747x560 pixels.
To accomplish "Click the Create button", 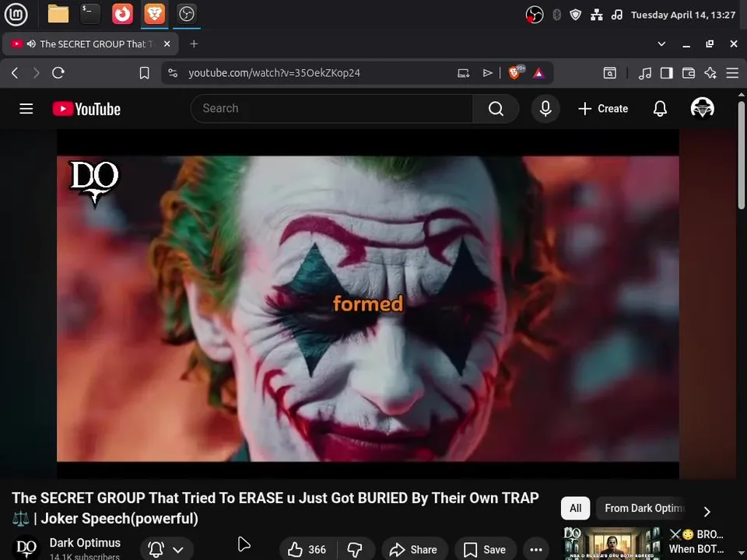I will point(602,109).
